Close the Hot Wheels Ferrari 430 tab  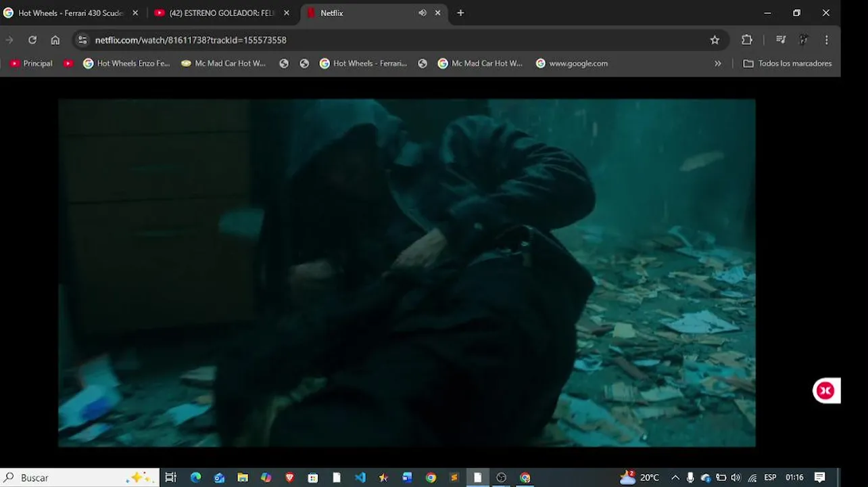pyautogui.click(x=135, y=13)
